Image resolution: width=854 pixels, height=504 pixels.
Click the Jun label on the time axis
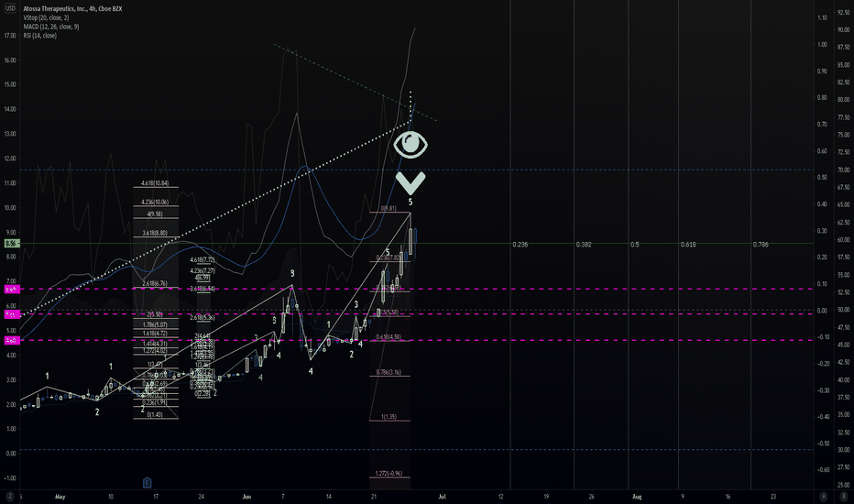coord(246,497)
